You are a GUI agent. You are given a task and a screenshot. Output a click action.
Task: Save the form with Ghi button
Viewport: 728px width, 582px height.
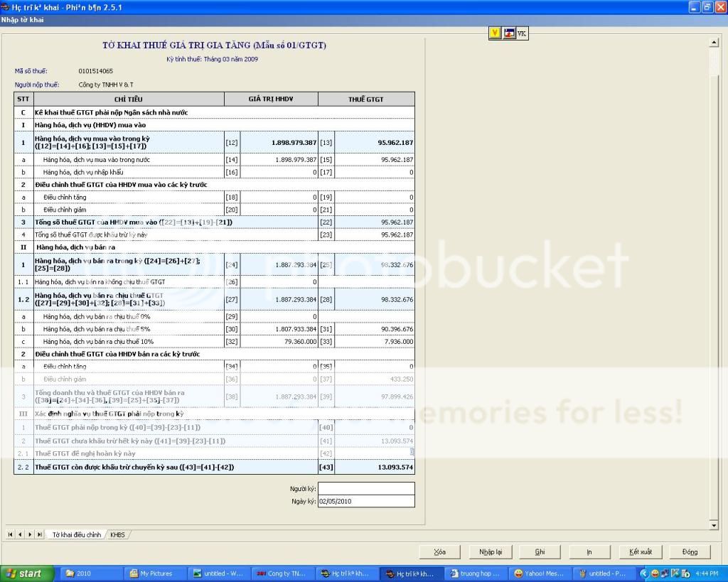[540, 551]
